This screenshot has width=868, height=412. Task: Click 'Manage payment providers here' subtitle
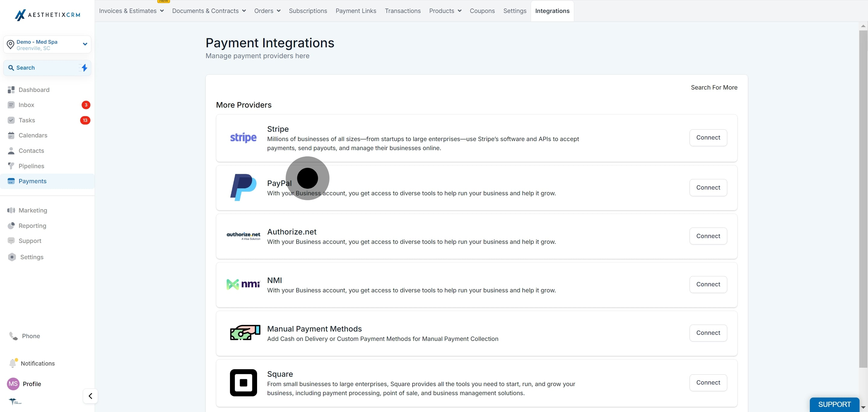[257, 55]
